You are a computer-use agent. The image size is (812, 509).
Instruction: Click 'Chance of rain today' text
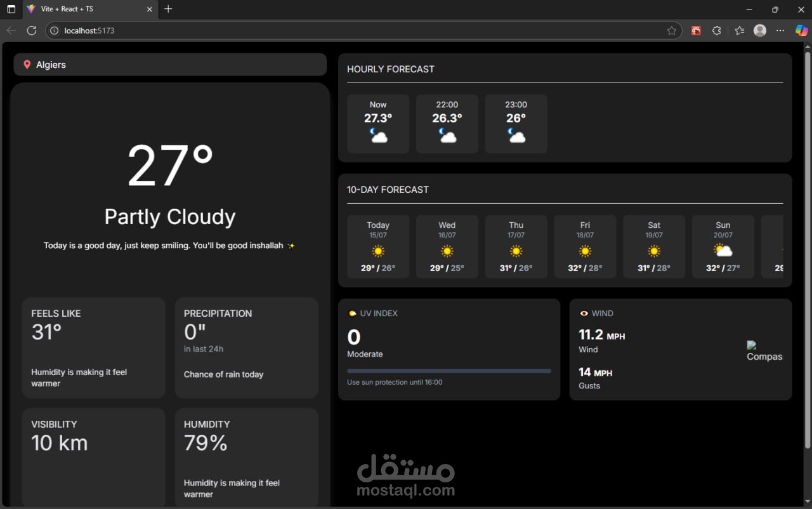coord(223,374)
